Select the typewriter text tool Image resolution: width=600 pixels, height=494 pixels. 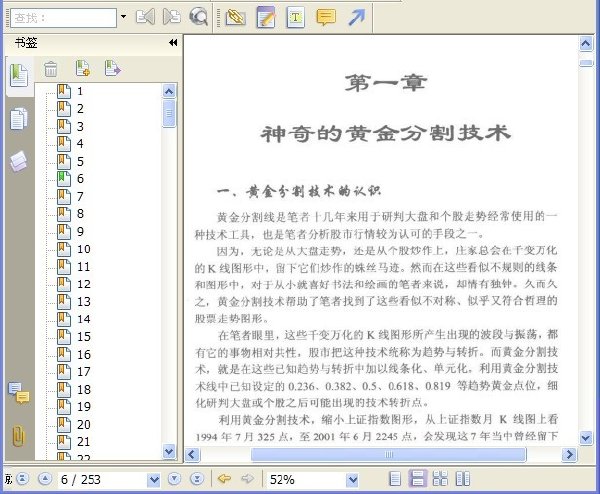point(295,17)
